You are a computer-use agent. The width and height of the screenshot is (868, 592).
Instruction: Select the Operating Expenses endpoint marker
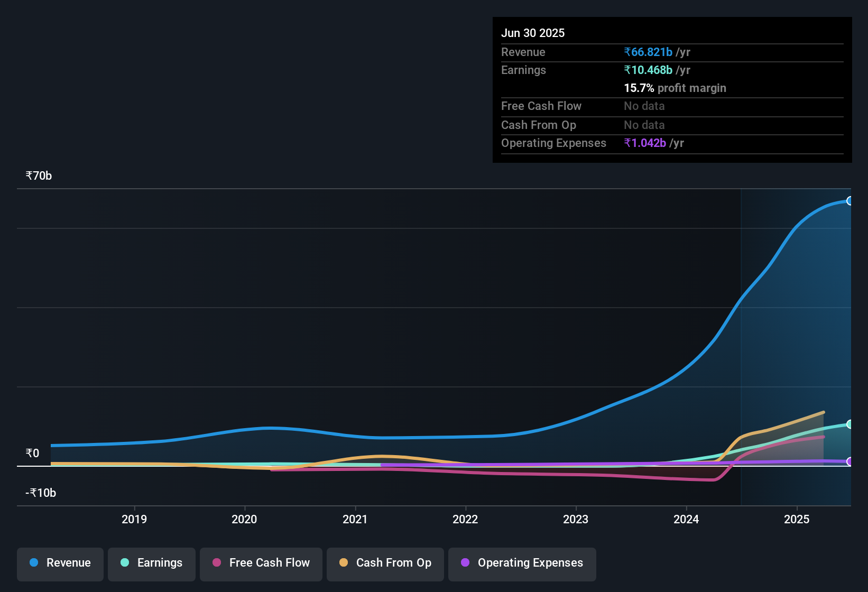849,461
